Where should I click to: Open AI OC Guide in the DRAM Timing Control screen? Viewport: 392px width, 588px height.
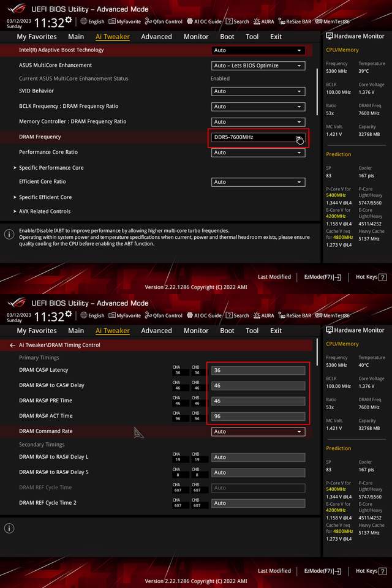pyautogui.click(x=204, y=315)
